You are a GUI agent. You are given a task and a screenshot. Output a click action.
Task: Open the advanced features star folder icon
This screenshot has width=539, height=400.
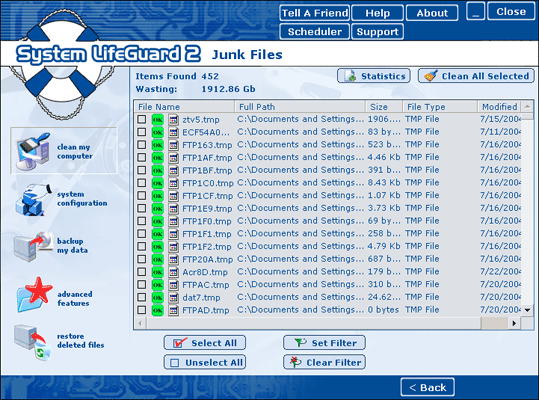(x=34, y=296)
